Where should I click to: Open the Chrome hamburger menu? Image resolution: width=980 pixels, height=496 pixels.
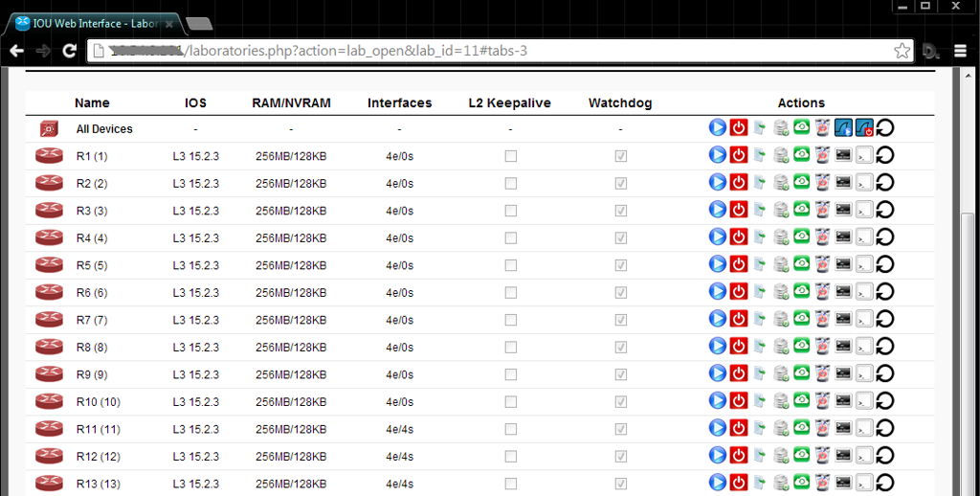pyautogui.click(x=961, y=52)
